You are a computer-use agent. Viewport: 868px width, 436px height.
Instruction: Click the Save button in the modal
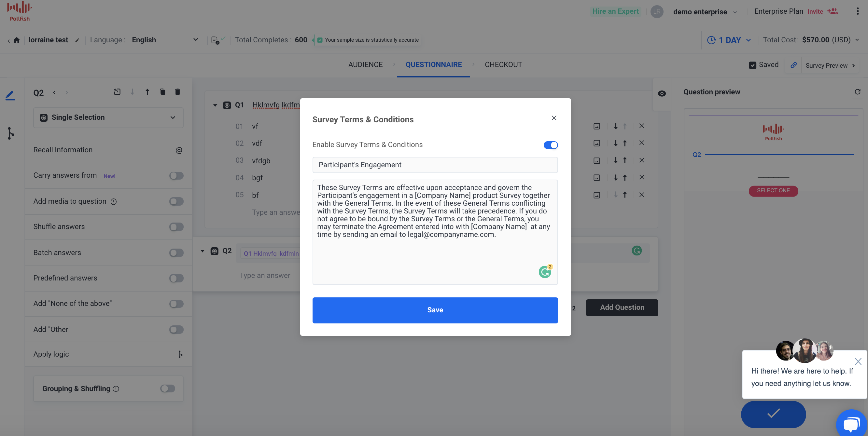pyautogui.click(x=435, y=310)
